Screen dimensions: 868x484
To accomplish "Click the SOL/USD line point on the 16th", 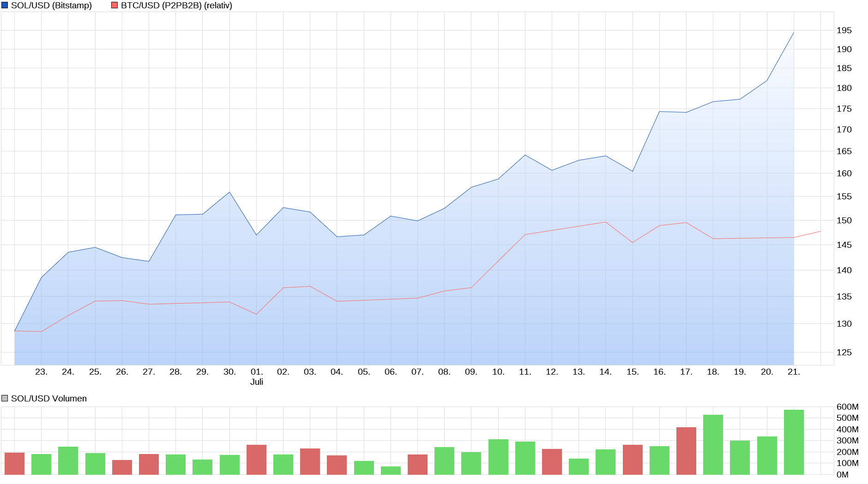I will click(x=659, y=112).
